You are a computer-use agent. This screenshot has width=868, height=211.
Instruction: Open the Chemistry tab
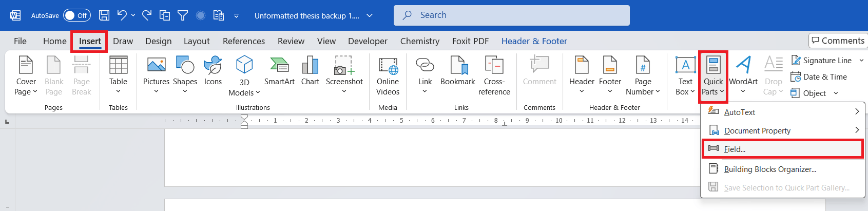click(x=420, y=41)
